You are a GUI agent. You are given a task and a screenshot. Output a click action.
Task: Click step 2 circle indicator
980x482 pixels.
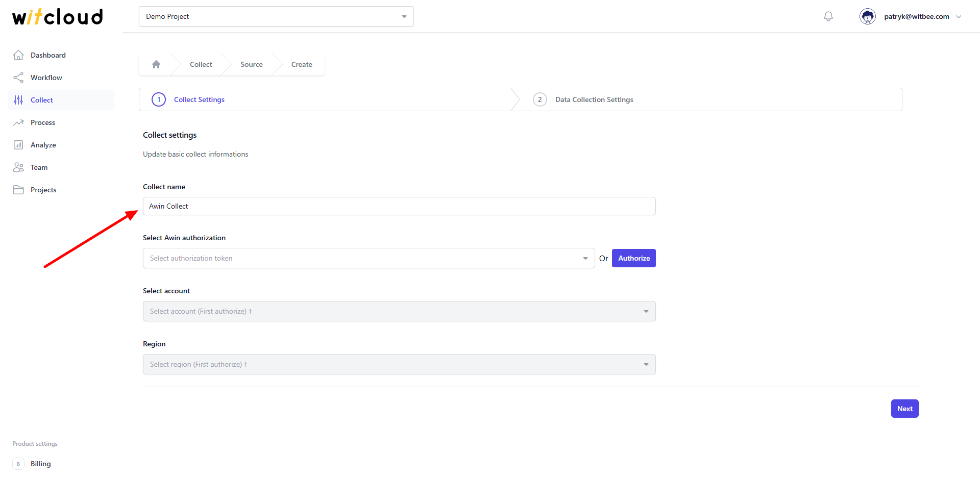point(540,99)
